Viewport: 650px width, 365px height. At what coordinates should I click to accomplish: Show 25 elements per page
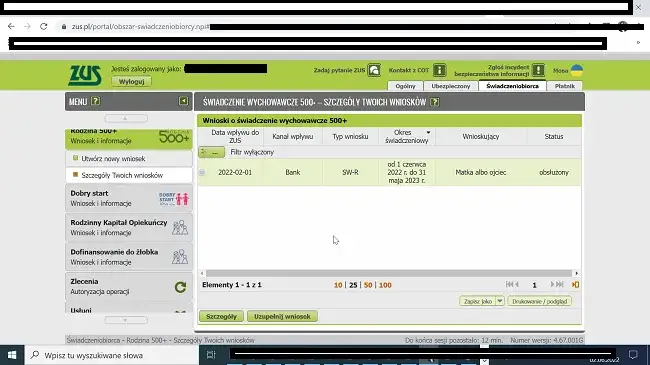pyautogui.click(x=353, y=285)
